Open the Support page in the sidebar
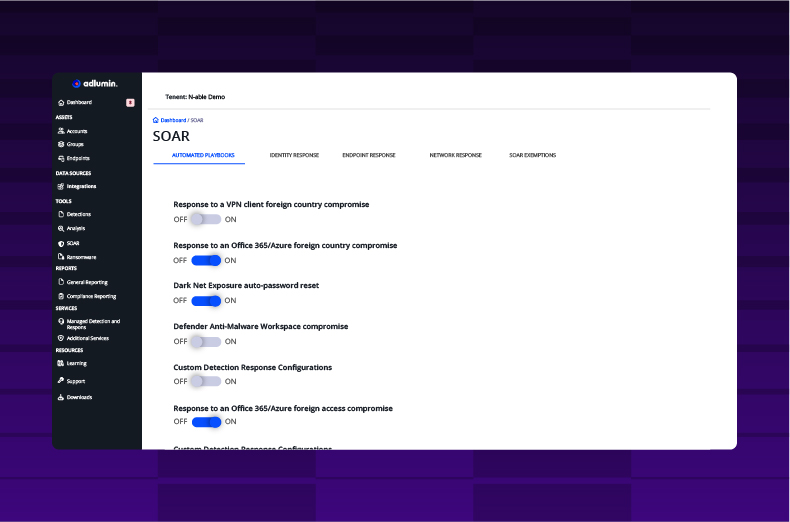790x522 pixels. click(75, 381)
